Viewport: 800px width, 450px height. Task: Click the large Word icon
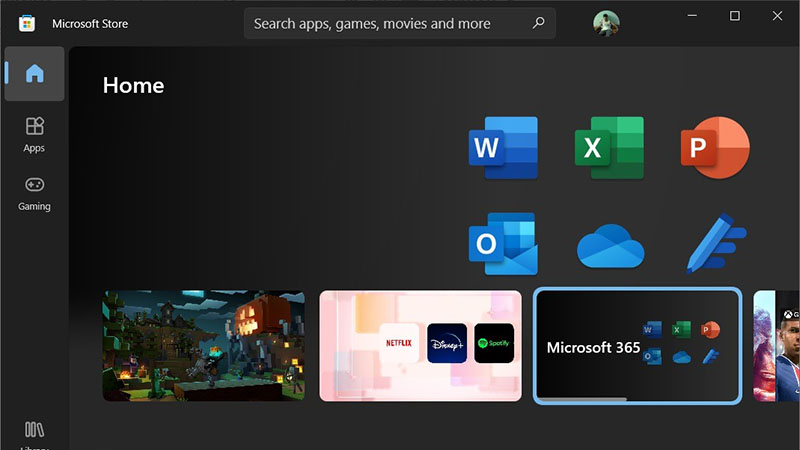(503, 148)
